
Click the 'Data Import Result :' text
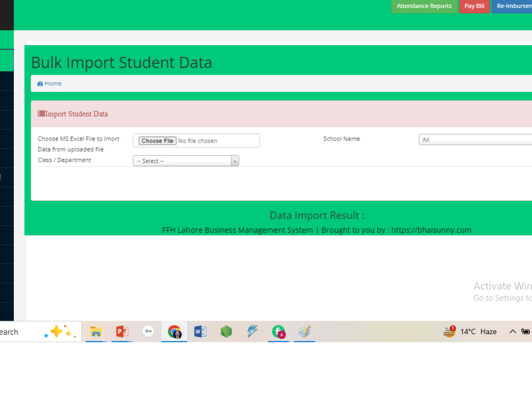317,215
